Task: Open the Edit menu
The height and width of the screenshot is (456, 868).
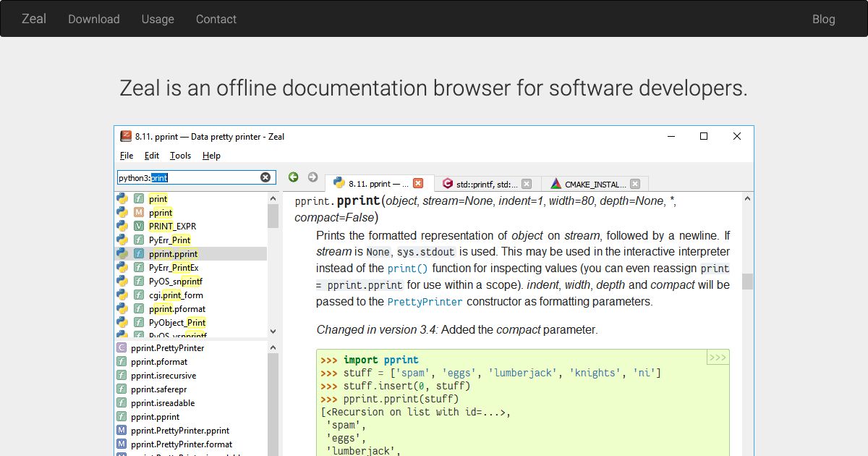Action: (x=152, y=156)
